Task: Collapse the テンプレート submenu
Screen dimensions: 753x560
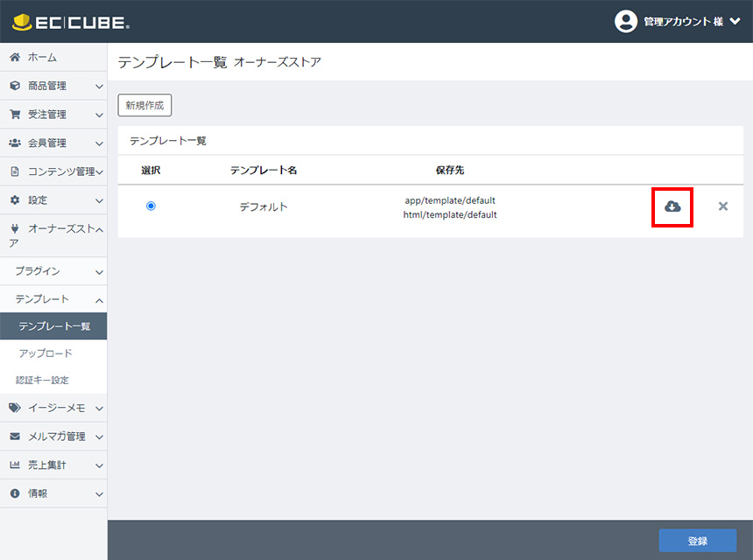Action: coord(99,299)
